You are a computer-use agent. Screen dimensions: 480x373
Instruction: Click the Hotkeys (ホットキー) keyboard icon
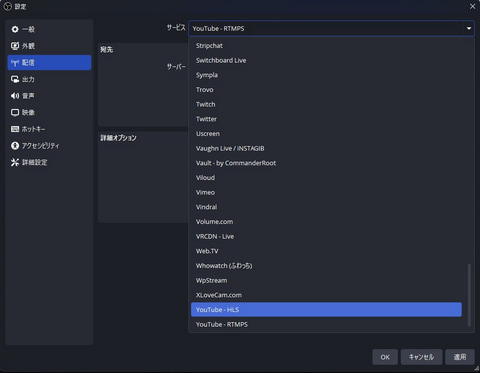[x=15, y=129]
